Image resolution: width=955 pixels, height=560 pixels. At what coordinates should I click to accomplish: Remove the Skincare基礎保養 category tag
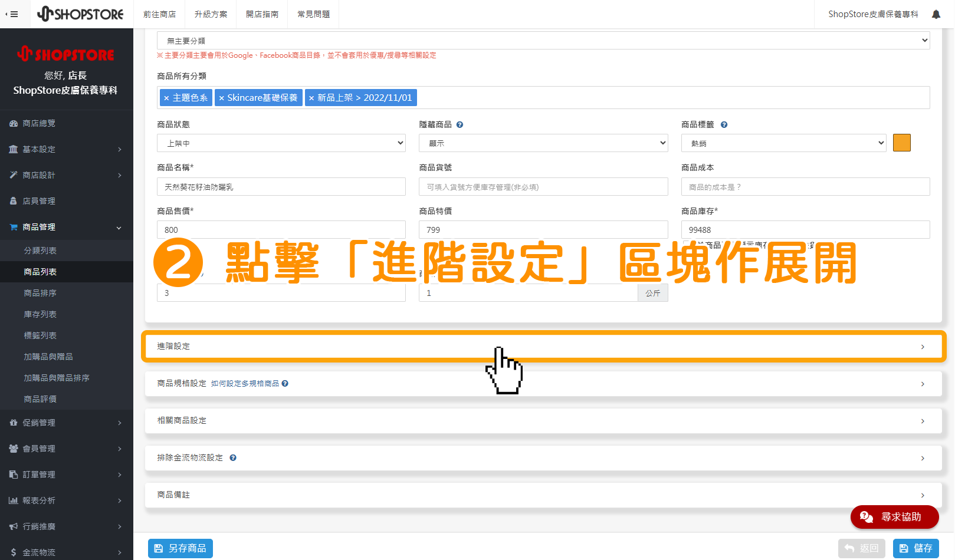(x=222, y=98)
